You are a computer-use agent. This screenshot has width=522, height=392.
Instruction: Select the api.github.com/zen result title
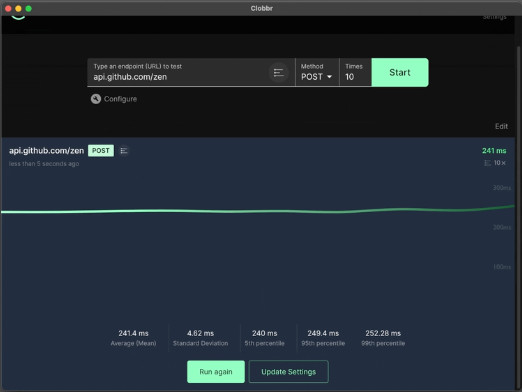(46, 151)
